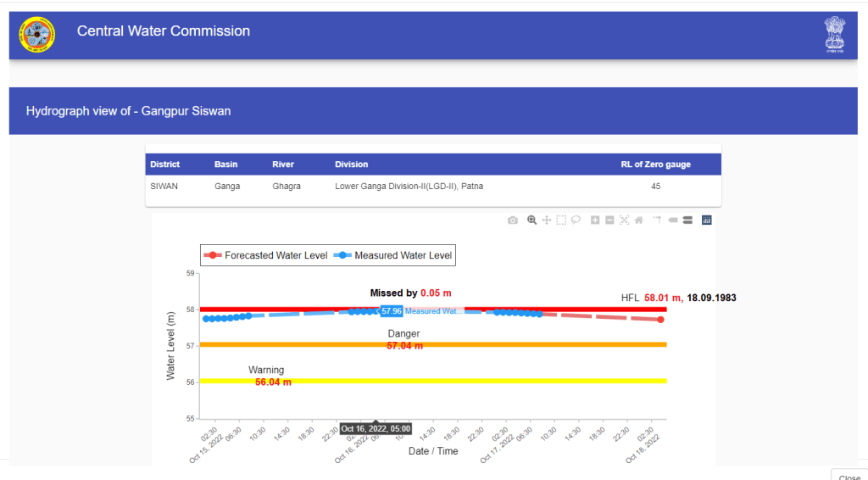Download plot as PNG camera icon
The width and height of the screenshot is (868, 480).
coord(513,220)
